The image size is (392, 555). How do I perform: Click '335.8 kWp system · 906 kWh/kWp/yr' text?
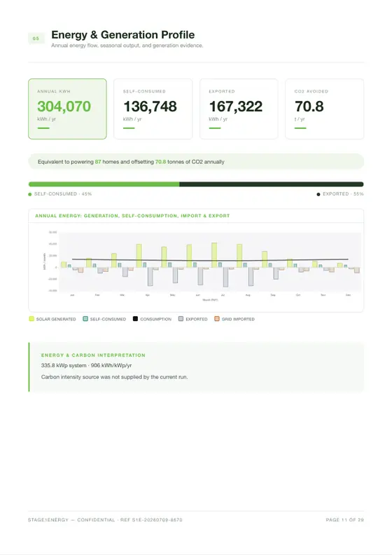(86, 365)
